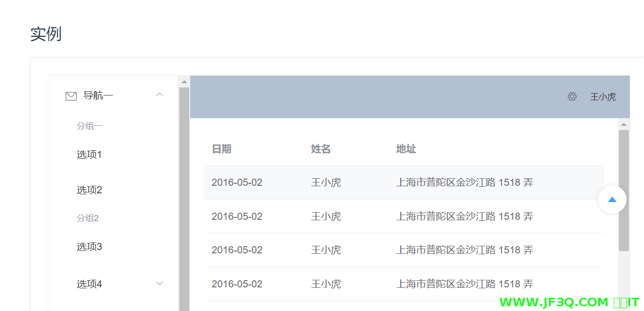
Task: Select the highlighted first table row's date
Action: click(237, 182)
